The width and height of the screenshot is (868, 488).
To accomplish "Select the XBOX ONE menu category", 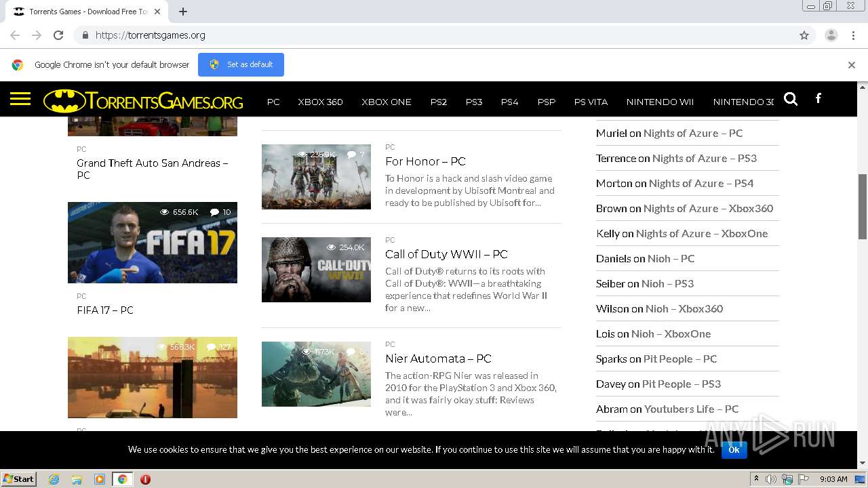I will pos(387,102).
